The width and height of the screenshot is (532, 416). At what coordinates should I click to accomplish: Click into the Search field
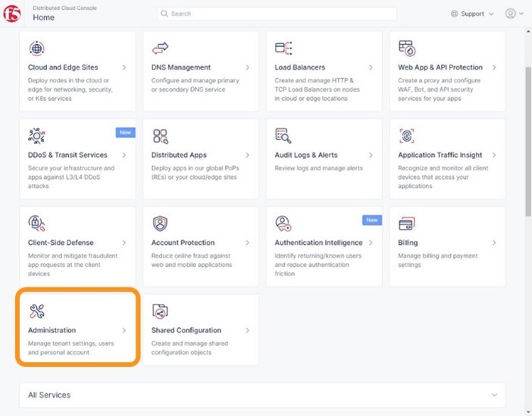(x=277, y=14)
